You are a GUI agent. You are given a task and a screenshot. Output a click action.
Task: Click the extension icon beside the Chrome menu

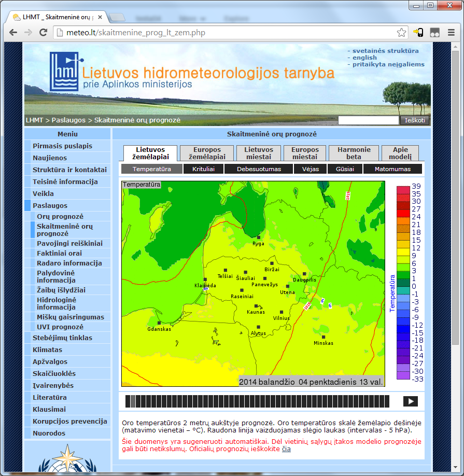(434, 33)
